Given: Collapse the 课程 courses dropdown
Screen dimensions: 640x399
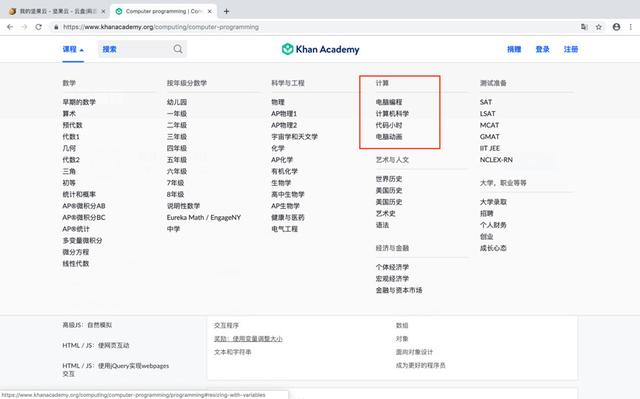Looking at the screenshot, I should (73, 49).
